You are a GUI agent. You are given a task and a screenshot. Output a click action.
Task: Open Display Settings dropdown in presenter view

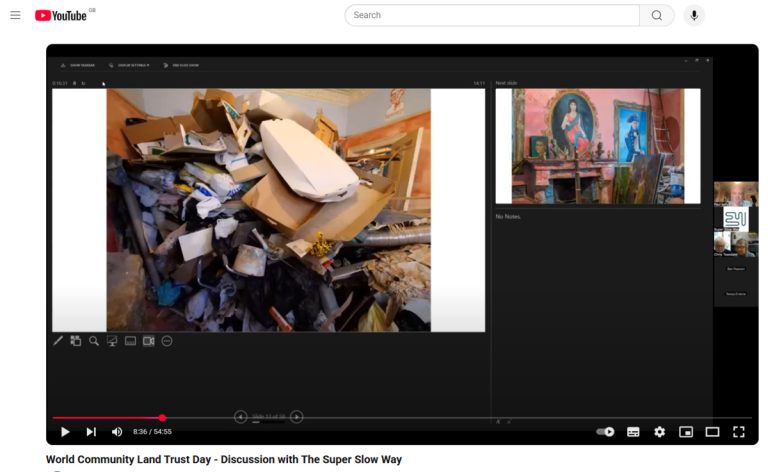click(129, 65)
